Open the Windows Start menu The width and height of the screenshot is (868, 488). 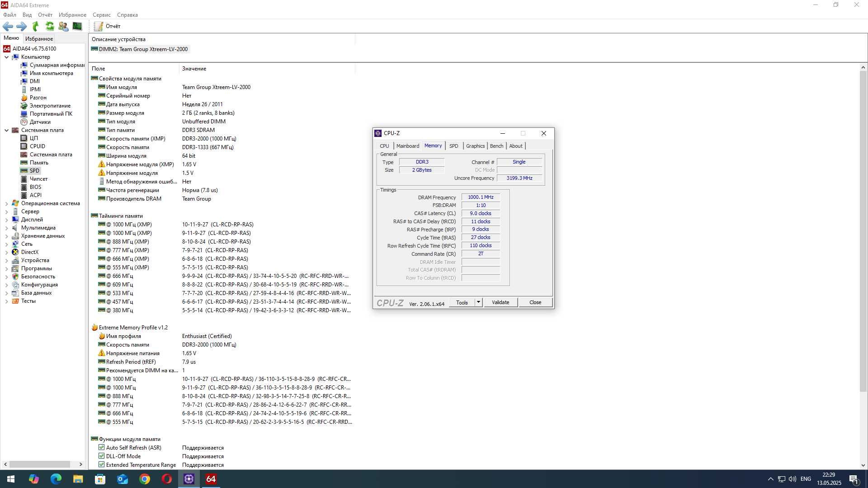11,479
